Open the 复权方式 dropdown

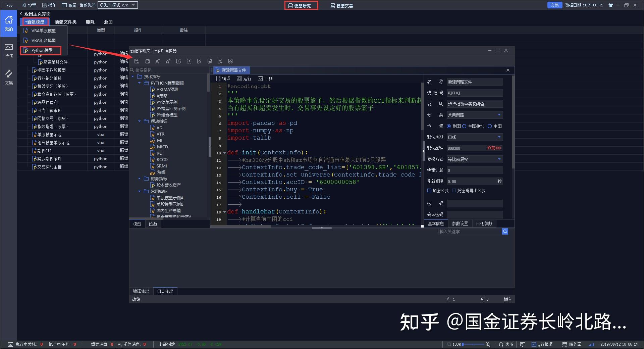tap(475, 159)
